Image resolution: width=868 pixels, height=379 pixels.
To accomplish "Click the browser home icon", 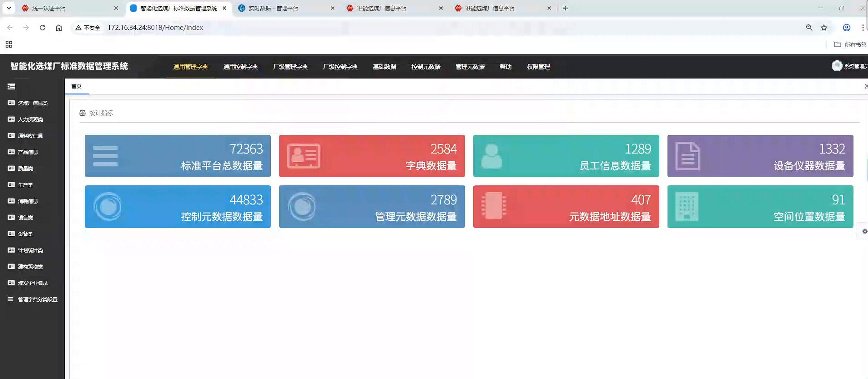I will click(59, 28).
